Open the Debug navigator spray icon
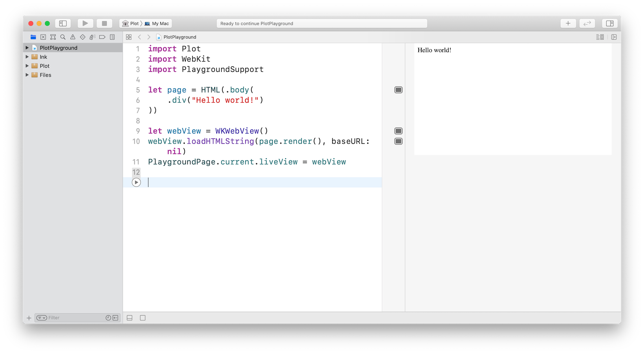 pyautogui.click(x=92, y=37)
